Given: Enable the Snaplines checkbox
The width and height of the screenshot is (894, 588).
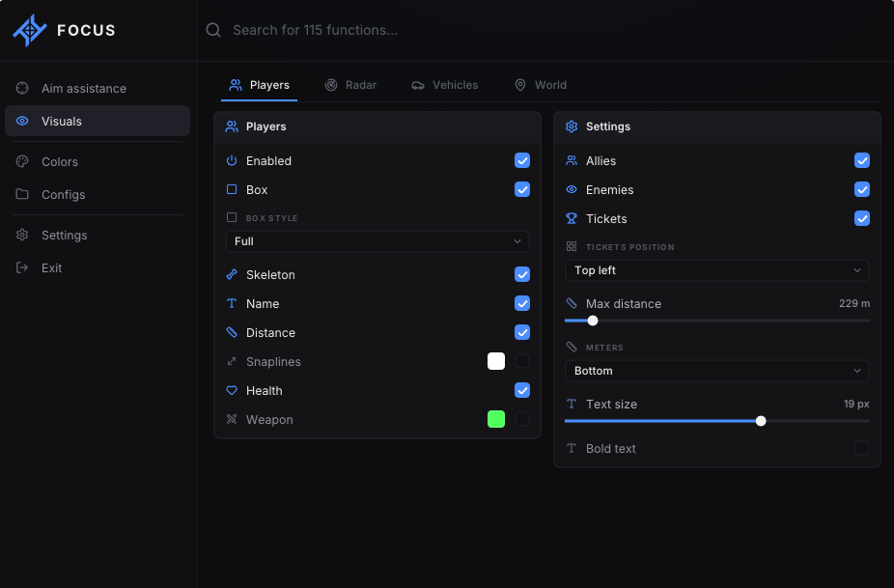Looking at the screenshot, I should click(x=522, y=361).
